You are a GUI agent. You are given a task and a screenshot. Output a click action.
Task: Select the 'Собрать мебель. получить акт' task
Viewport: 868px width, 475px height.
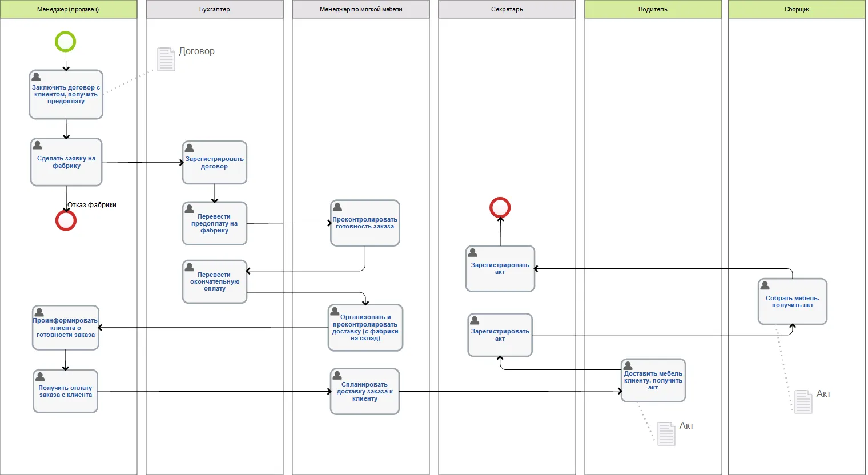792,302
